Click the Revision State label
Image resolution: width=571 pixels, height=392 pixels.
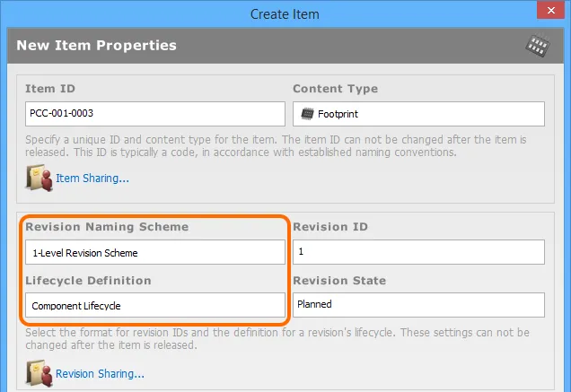339,281
